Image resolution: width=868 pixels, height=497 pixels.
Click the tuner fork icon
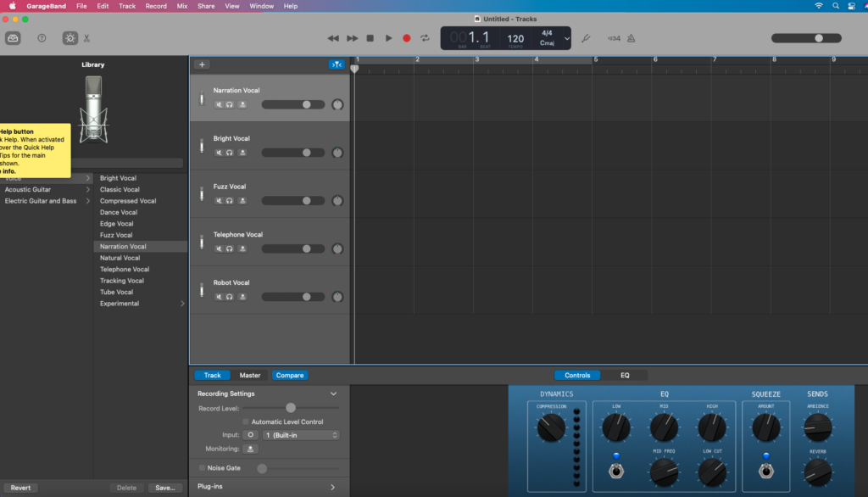[585, 38]
